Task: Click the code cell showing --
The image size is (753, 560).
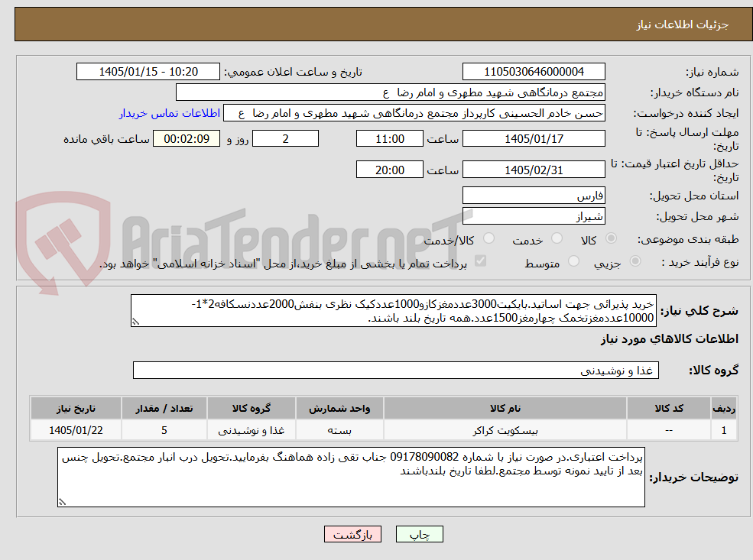Action: tap(669, 430)
